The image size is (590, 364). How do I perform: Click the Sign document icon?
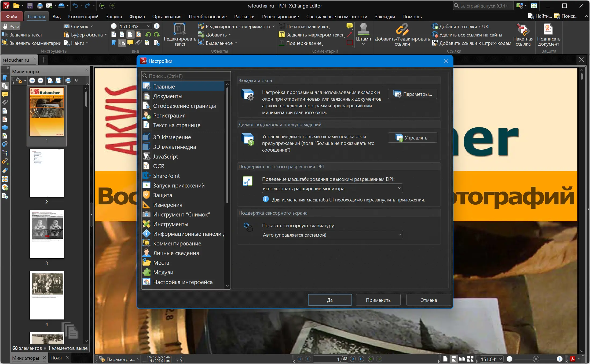coord(548,29)
